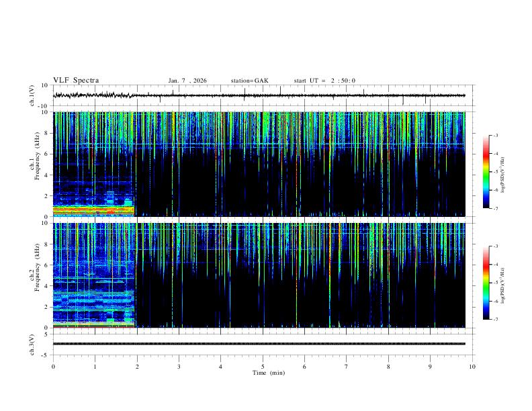Click the 'ch.1(V)' waveform axis label
This screenshot has width=532, height=411.
(32, 95)
